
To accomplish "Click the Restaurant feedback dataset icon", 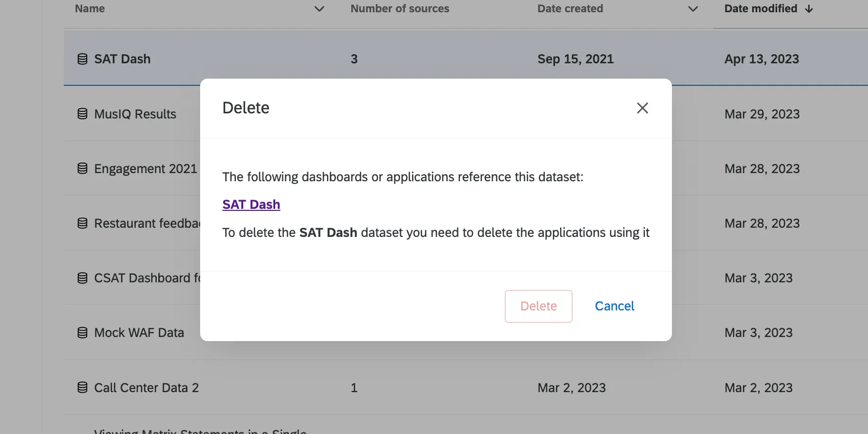I will [82, 223].
